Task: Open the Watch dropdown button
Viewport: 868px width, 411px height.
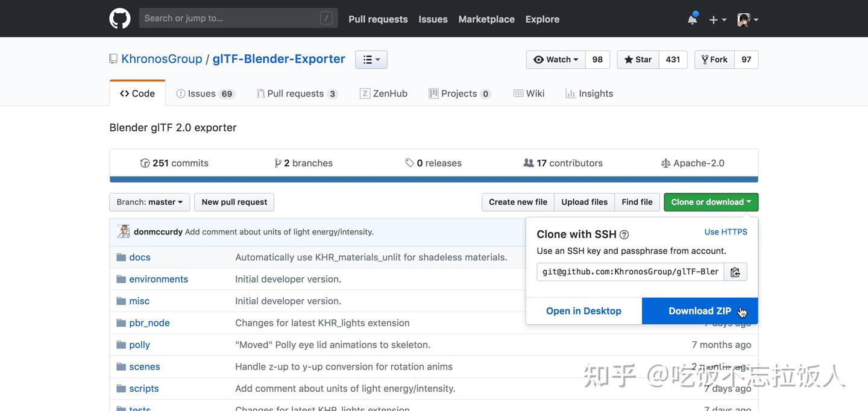Action: [556, 60]
